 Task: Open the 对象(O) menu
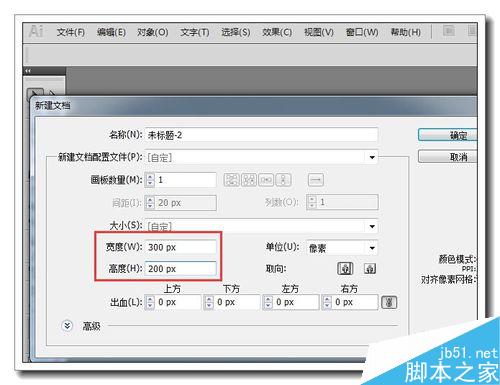click(x=153, y=32)
